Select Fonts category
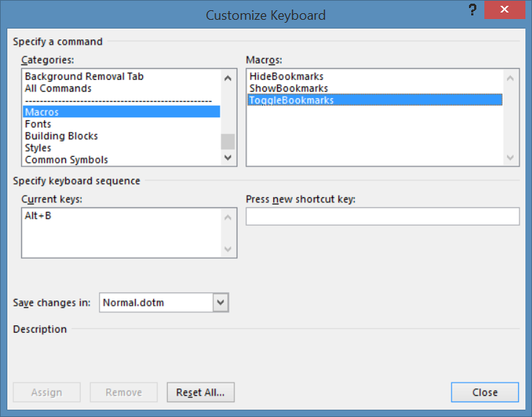Screen dimensions: 532x417 [38, 124]
